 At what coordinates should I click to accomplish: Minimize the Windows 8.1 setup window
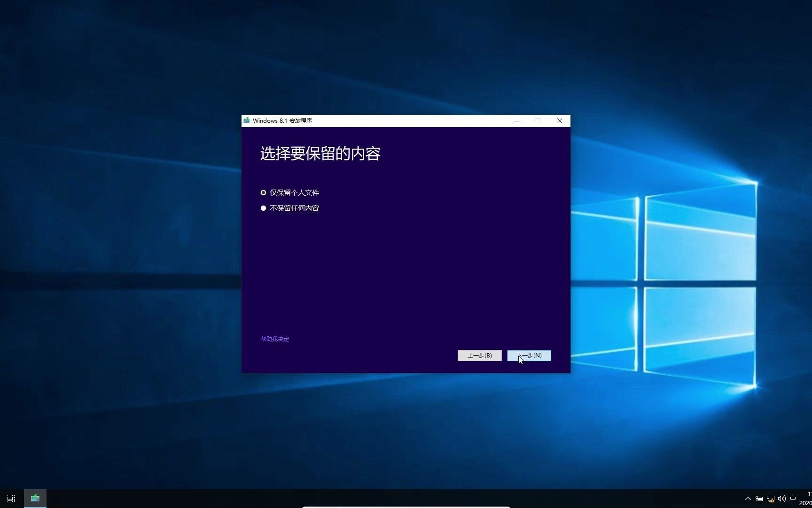coord(517,121)
